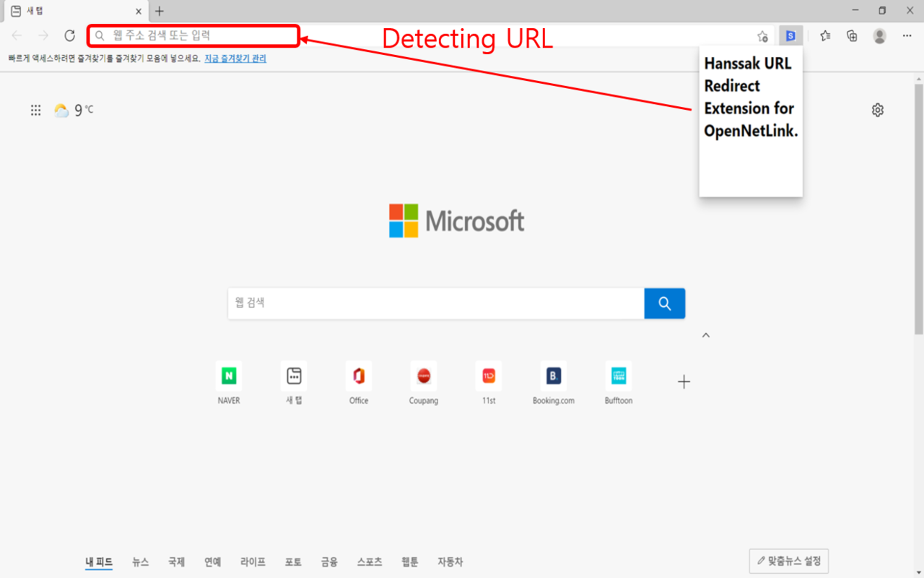
Task: Open the Edge settings ellipsis menu
Action: (907, 35)
